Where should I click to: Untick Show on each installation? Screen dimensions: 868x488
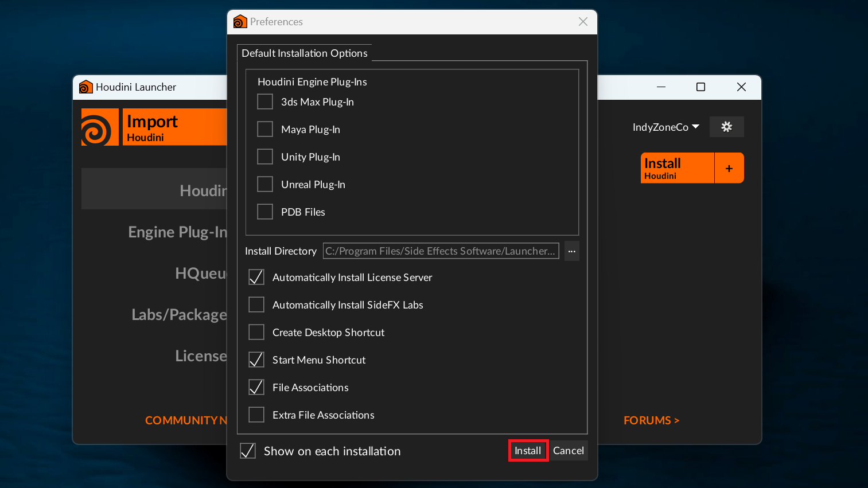tap(248, 451)
